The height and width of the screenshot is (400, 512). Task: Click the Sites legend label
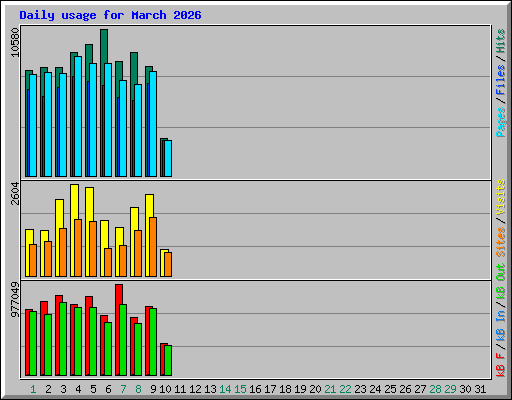pyautogui.click(x=501, y=241)
